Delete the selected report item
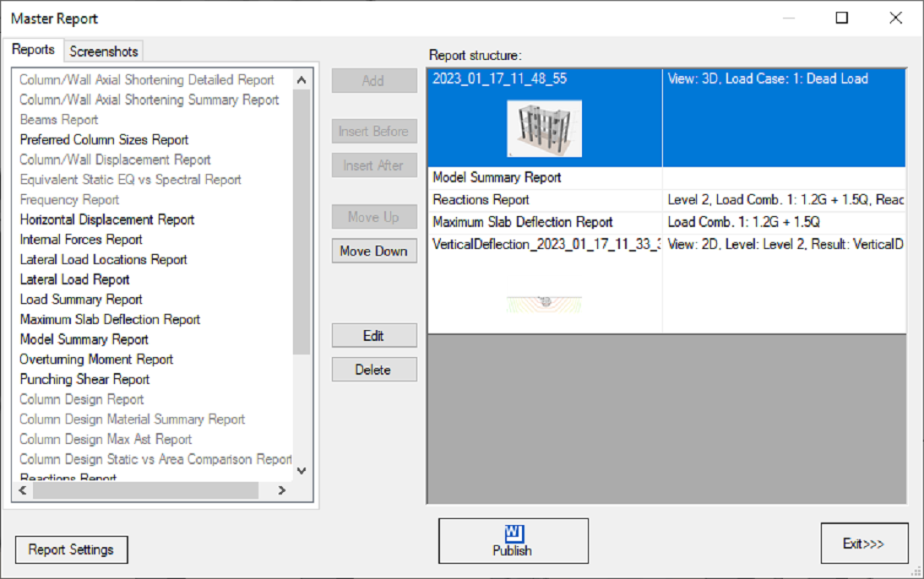The width and height of the screenshot is (924, 579). point(374,370)
